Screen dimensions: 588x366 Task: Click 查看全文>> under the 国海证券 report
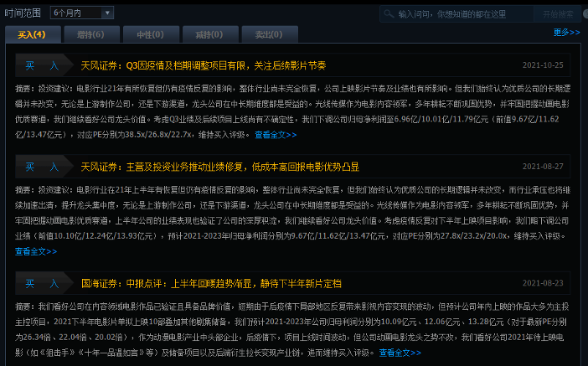(x=400, y=353)
